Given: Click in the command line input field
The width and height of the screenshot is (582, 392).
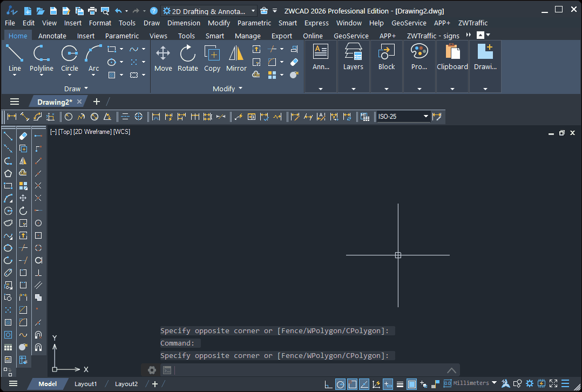Looking at the screenshot, I should pos(308,370).
